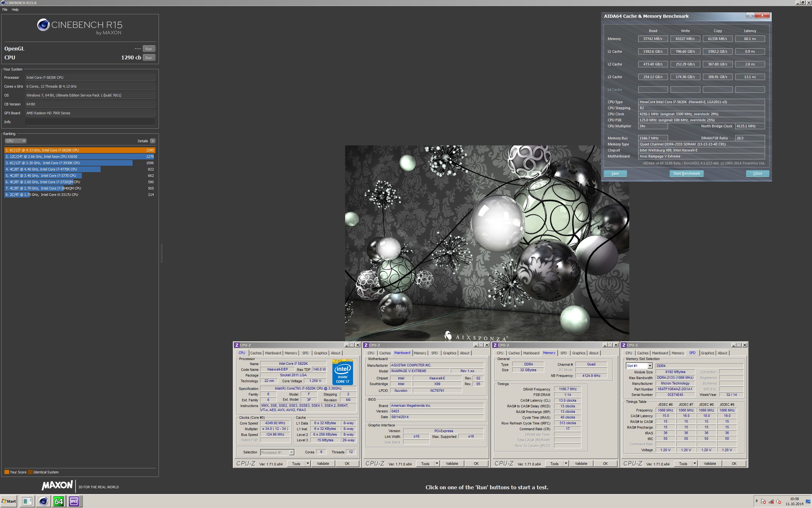Select the Intel Core i7-3930K ranking row
This screenshot has width=812, height=508.
(80, 163)
